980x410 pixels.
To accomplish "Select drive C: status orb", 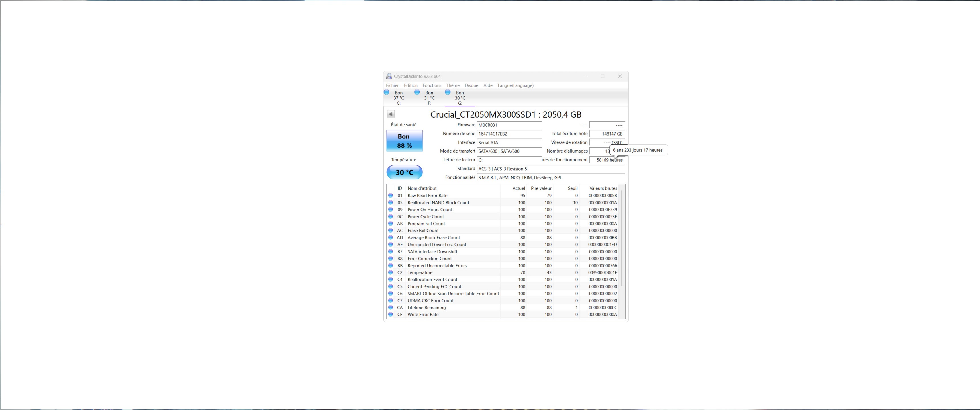I will tap(387, 92).
